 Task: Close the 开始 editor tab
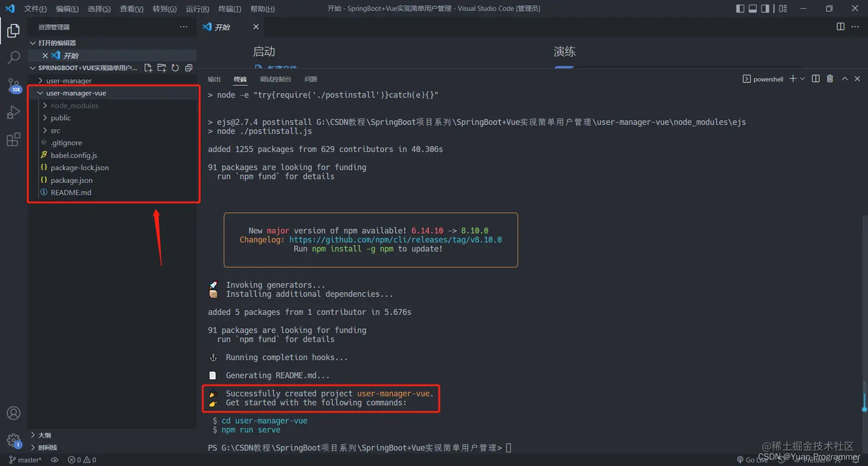(256, 27)
